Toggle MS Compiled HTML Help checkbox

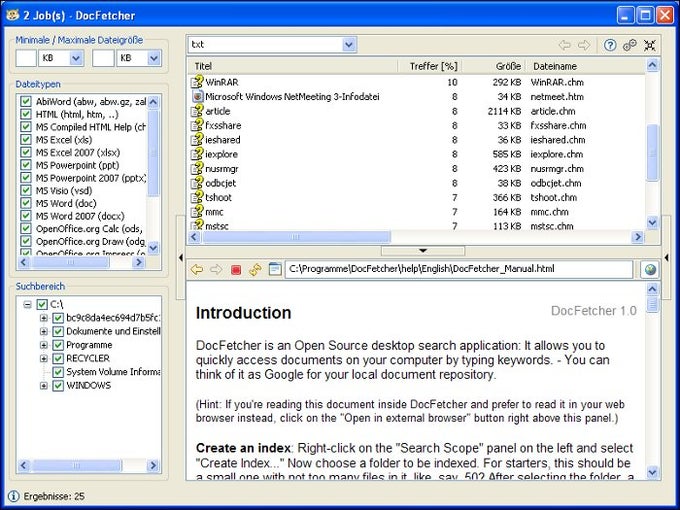click(x=26, y=127)
